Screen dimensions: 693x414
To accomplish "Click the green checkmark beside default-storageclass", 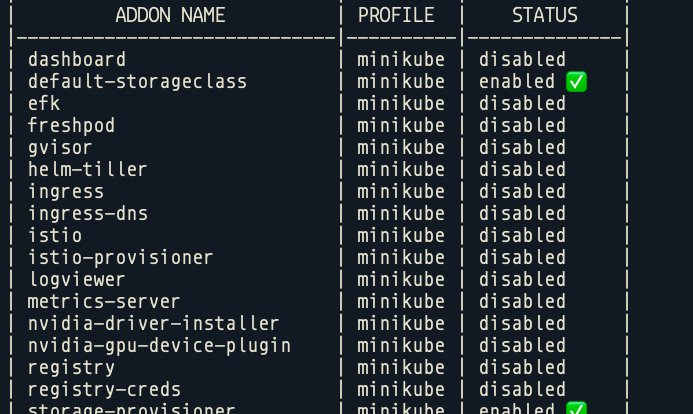I will tap(576, 82).
